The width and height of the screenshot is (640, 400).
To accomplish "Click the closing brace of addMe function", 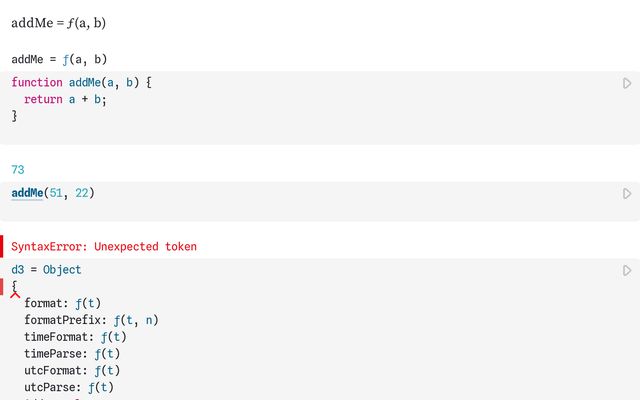I will click(x=15, y=116).
